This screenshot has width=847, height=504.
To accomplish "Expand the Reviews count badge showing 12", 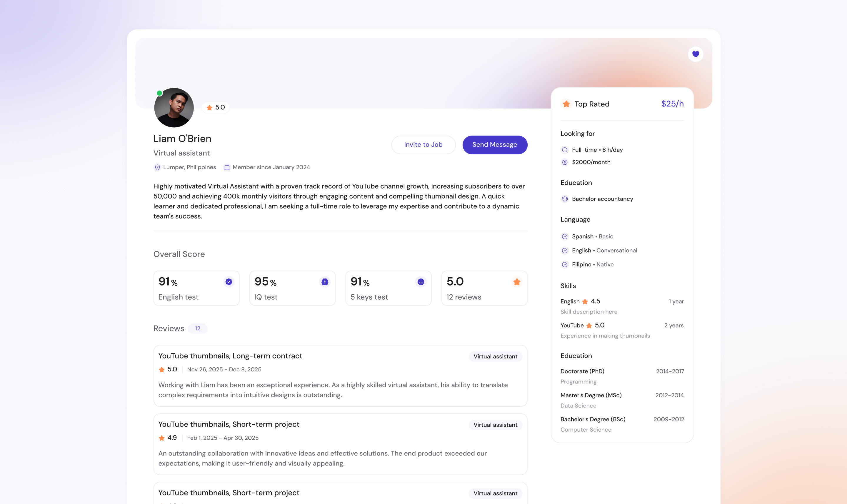I will 198,328.
